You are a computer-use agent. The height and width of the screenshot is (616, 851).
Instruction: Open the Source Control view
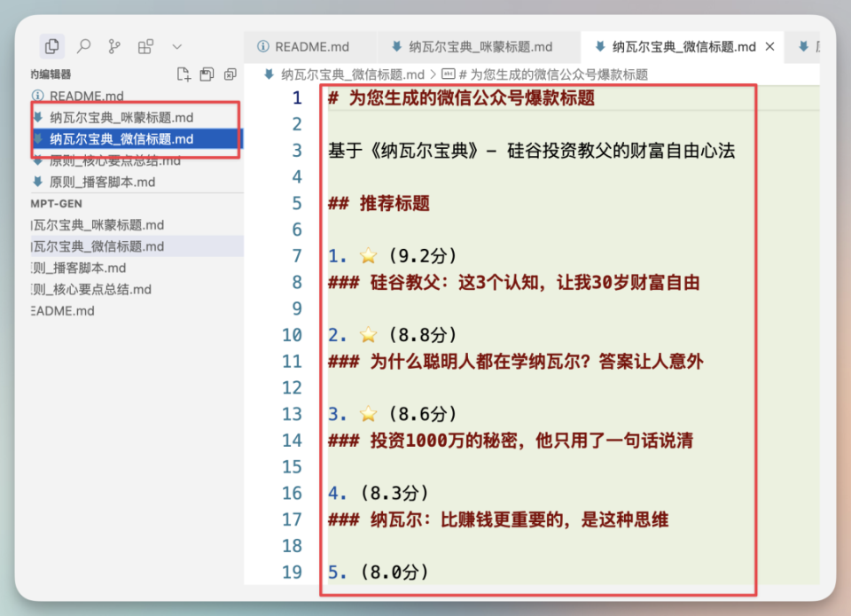115,45
